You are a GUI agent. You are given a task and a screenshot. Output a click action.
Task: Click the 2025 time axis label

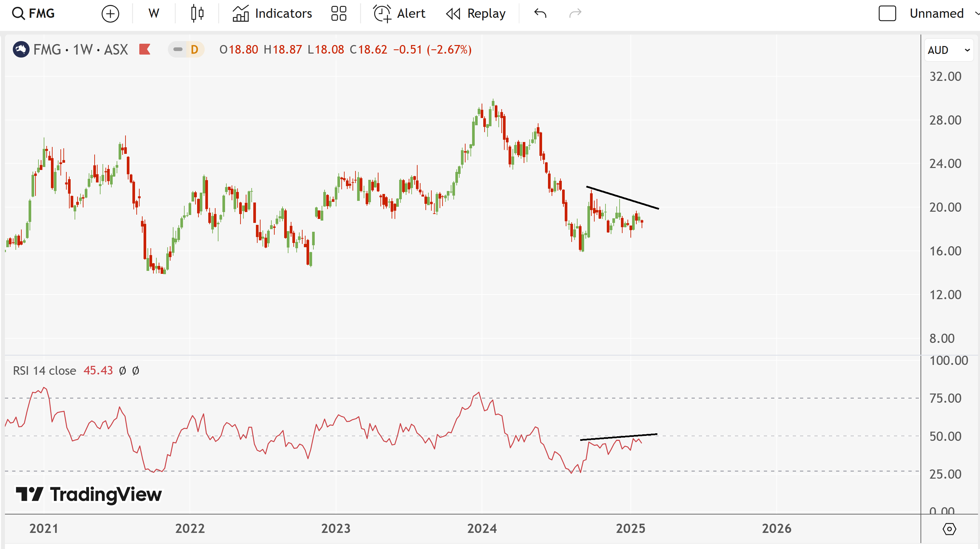pyautogui.click(x=630, y=528)
